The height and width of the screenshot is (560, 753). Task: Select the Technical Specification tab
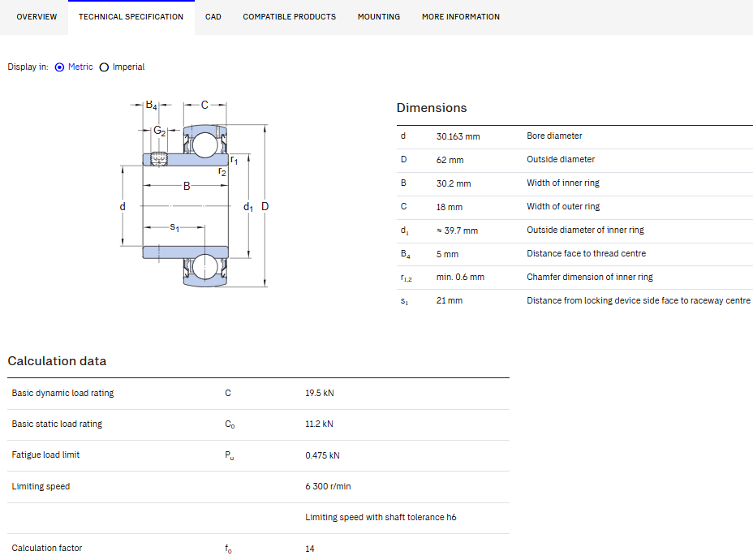coord(131,17)
